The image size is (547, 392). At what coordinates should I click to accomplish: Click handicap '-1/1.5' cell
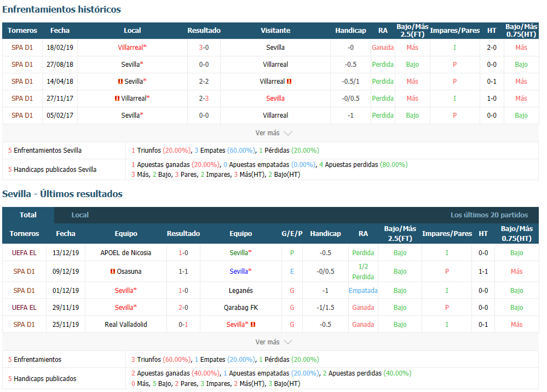point(325,308)
